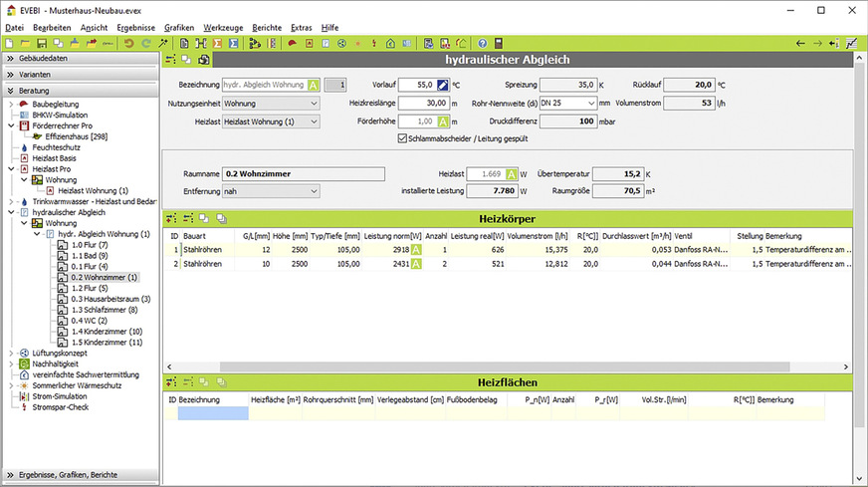Click the red hard hat toolbar icon
The height and width of the screenshot is (487, 868).
click(x=293, y=43)
